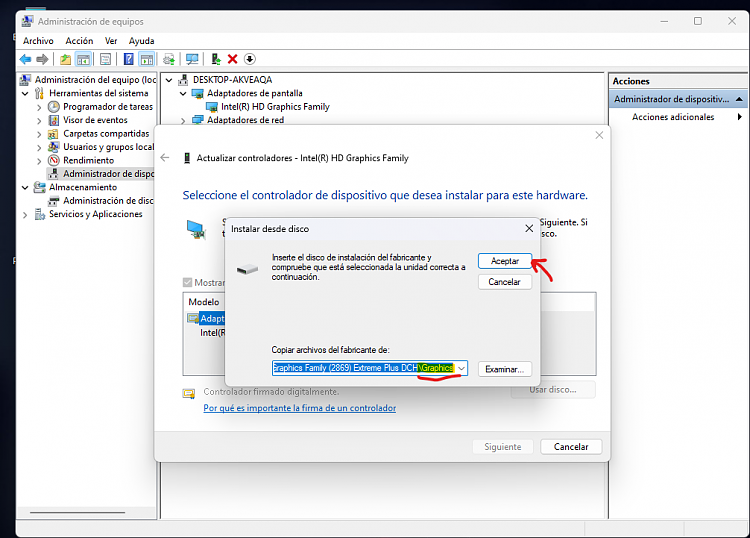Expand the Rendimiento node
Viewport: 750px width, 538px height.
[39, 161]
